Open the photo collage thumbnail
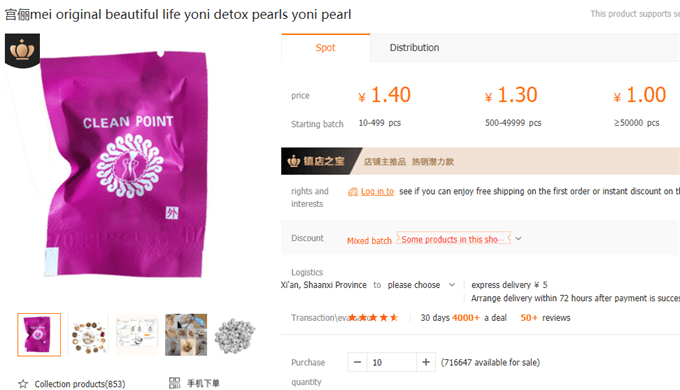 tap(186, 335)
